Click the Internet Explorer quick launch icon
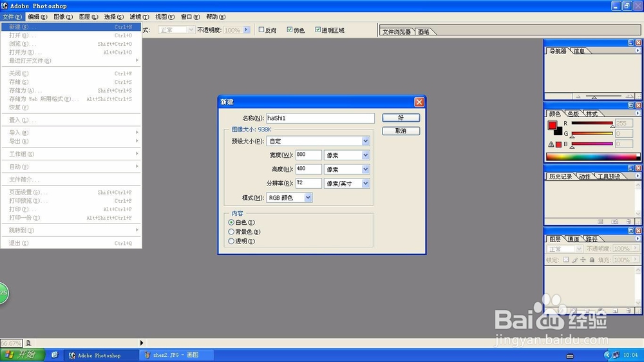Screen dimensions: 644x362 (x=55, y=355)
